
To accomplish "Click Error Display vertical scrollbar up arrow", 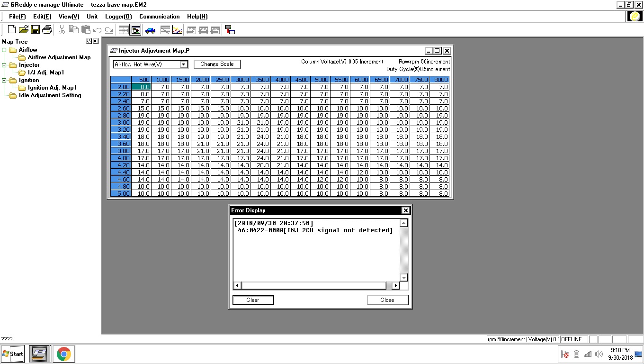I will click(403, 223).
